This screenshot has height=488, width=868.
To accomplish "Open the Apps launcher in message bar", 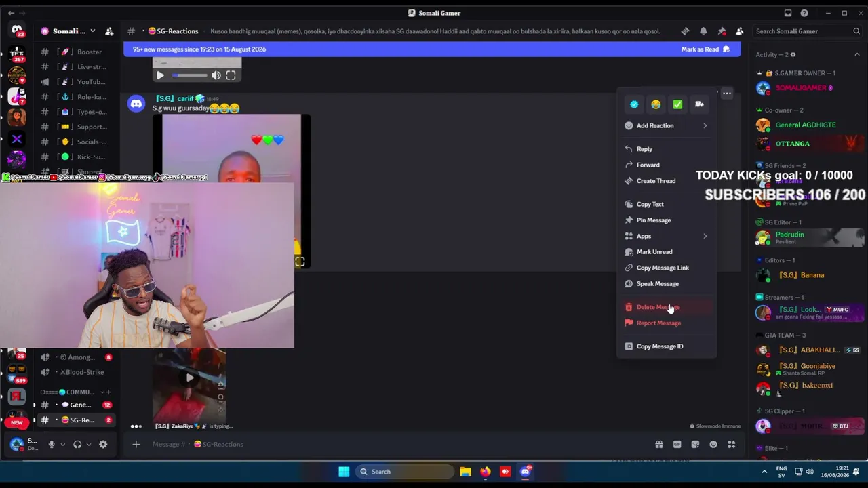I will point(732,445).
